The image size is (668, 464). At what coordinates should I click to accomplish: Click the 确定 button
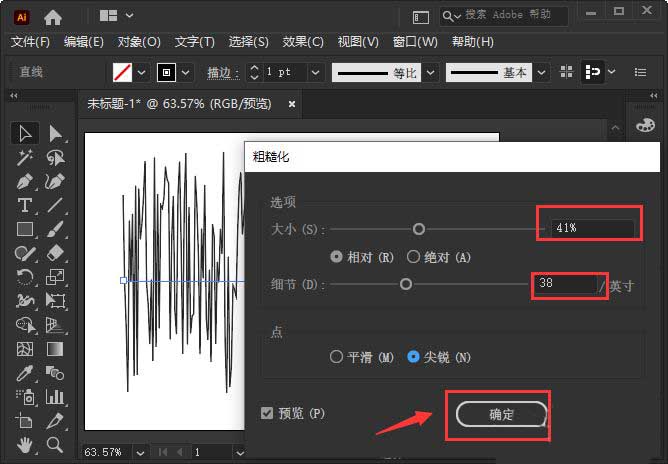[501, 414]
